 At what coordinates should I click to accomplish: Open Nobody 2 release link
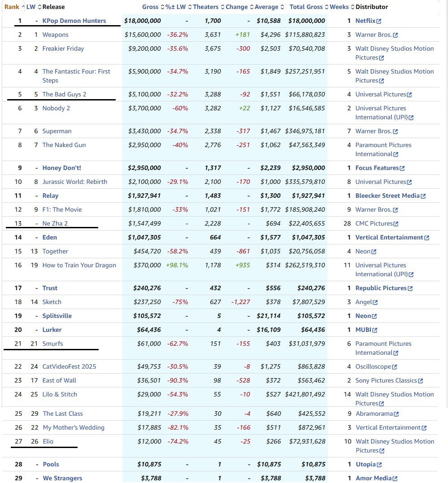(56, 108)
